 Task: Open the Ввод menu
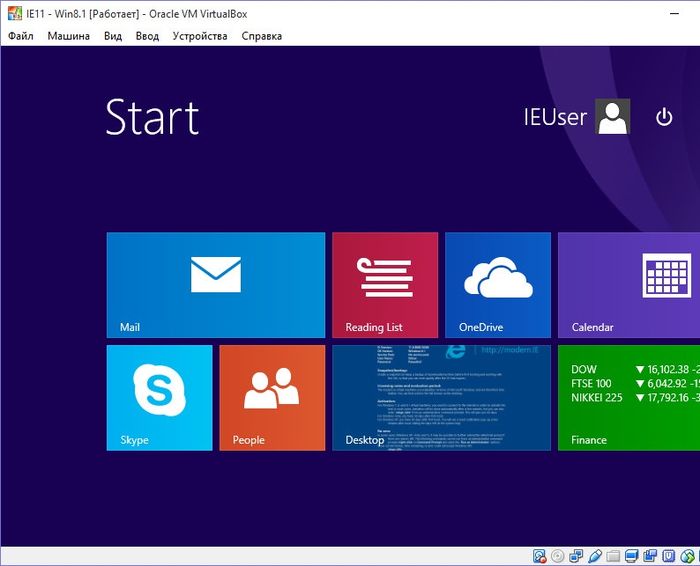pos(147,36)
